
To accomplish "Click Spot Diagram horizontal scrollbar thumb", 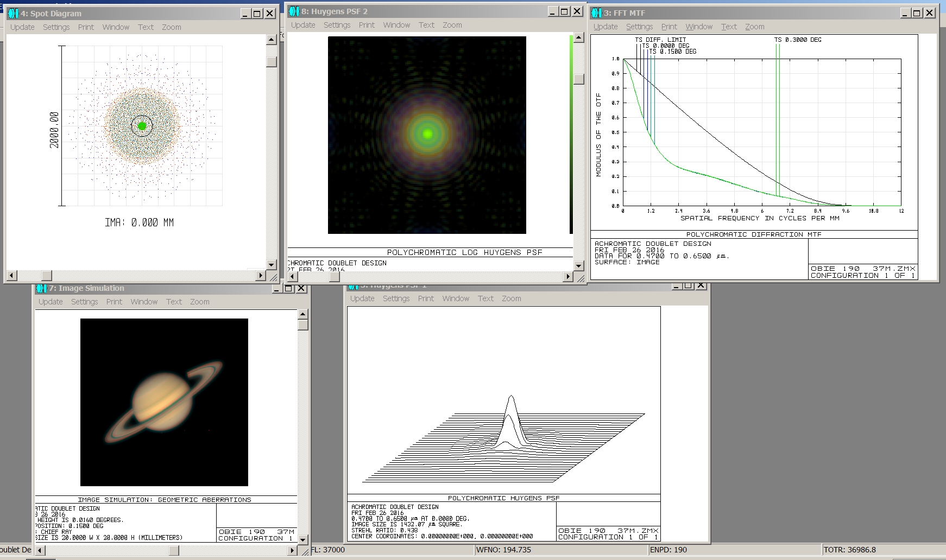I will [47, 276].
